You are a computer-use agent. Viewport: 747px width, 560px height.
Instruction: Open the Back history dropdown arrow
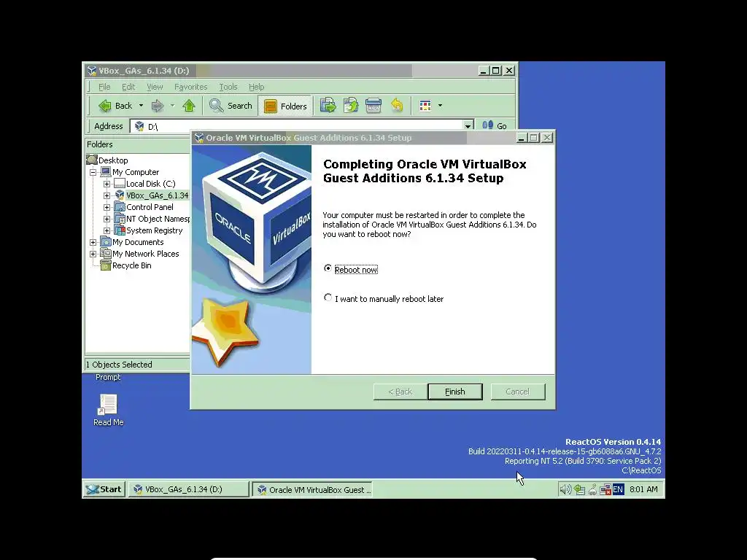[141, 106]
